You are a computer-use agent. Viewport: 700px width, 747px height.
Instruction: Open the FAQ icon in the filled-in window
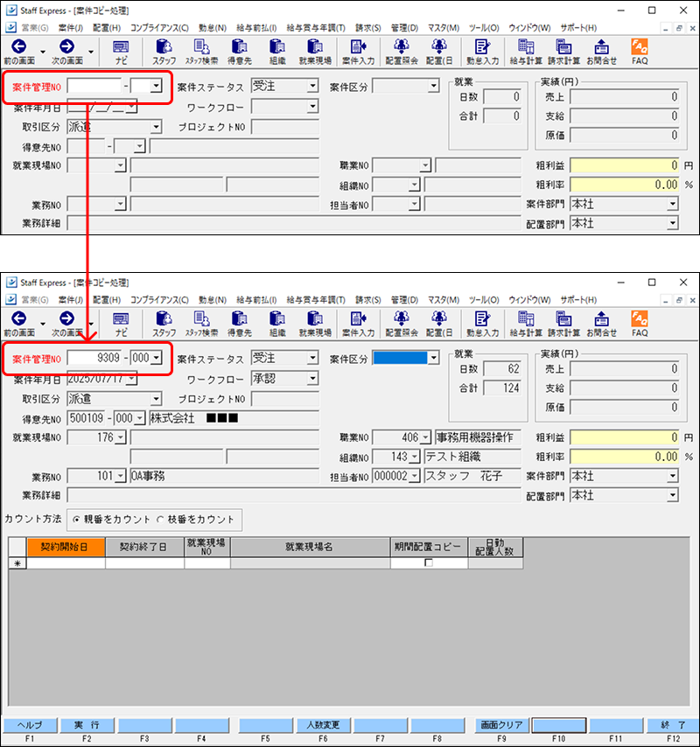(640, 318)
